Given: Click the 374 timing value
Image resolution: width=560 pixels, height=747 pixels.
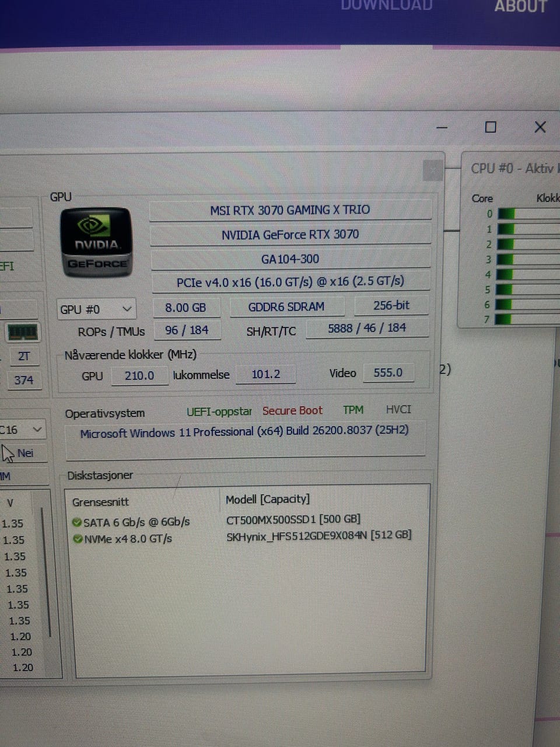Looking at the screenshot, I should click(x=23, y=381).
